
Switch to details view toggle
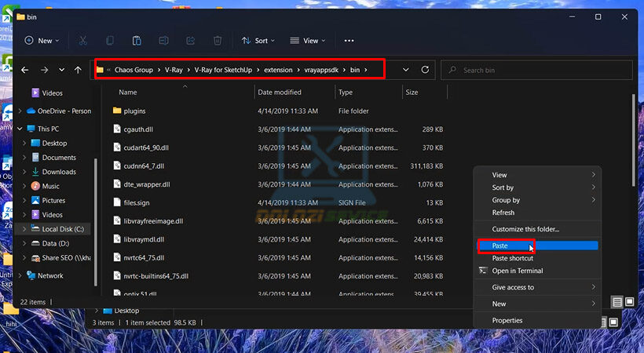pos(618,302)
